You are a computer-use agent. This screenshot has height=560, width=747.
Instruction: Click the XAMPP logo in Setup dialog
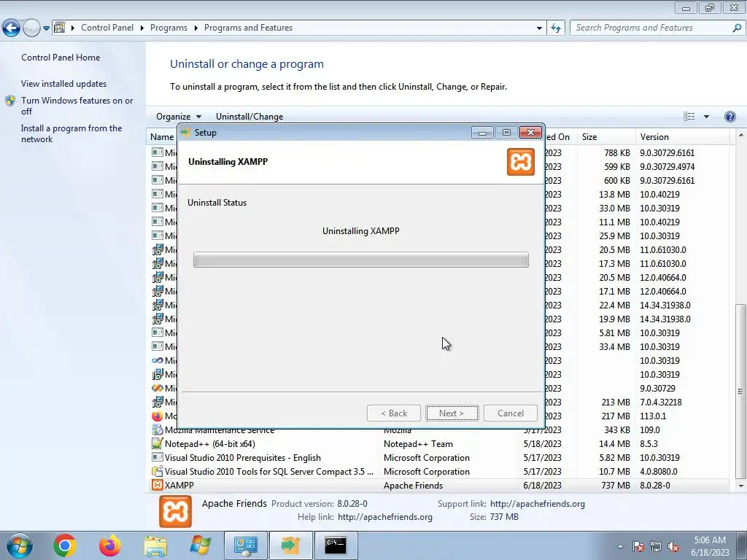[521, 162]
